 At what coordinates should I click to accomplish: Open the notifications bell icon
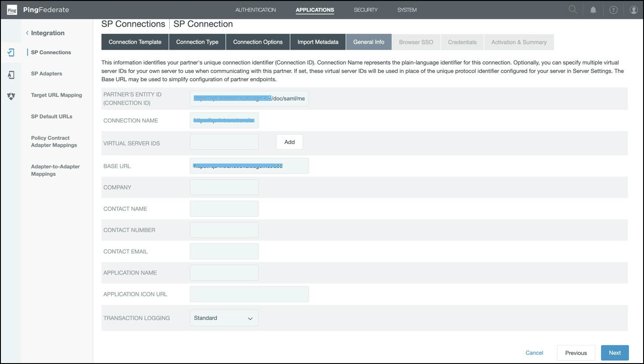(x=593, y=10)
